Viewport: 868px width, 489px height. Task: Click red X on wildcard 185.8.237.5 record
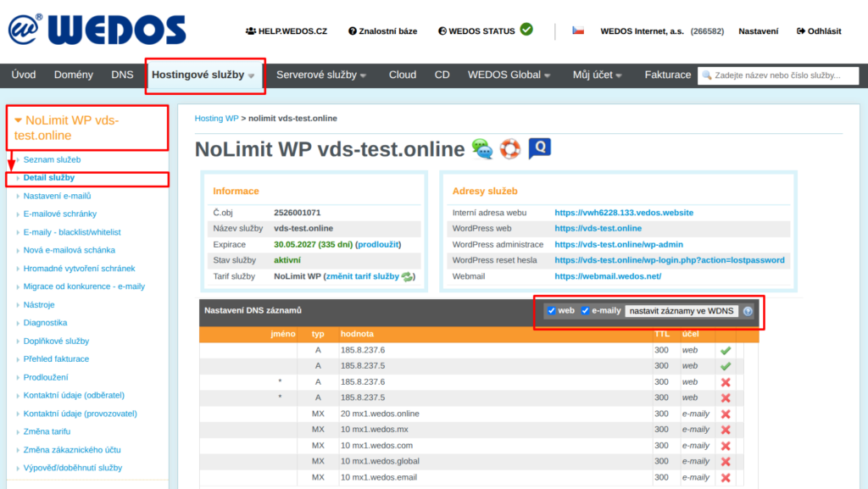[x=726, y=397]
